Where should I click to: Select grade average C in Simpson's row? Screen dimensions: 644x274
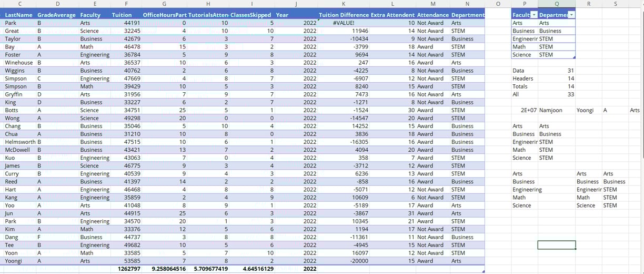pyautogui.click(x=57, y=79)
